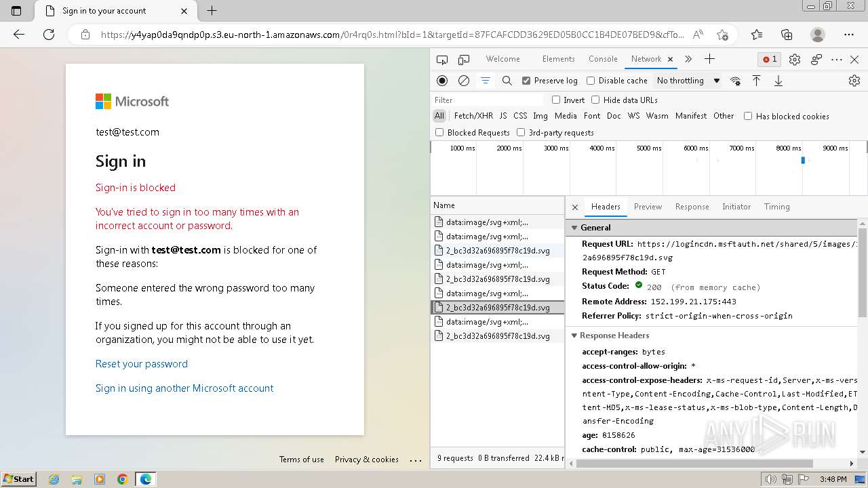
Task: Open Chrome from the taskbar
Action: tap(123, 479)
